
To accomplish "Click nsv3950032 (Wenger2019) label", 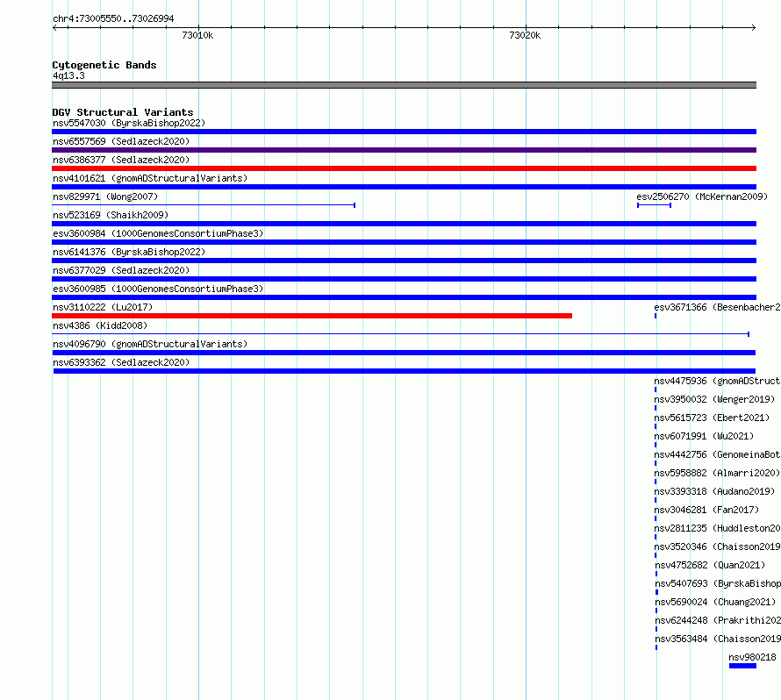I will (714, 399).
